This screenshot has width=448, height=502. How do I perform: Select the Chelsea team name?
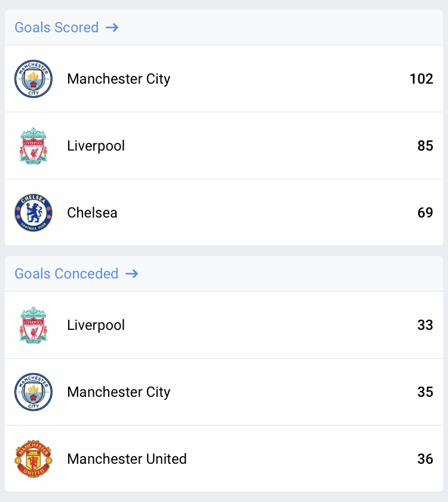tap(92, 213)
